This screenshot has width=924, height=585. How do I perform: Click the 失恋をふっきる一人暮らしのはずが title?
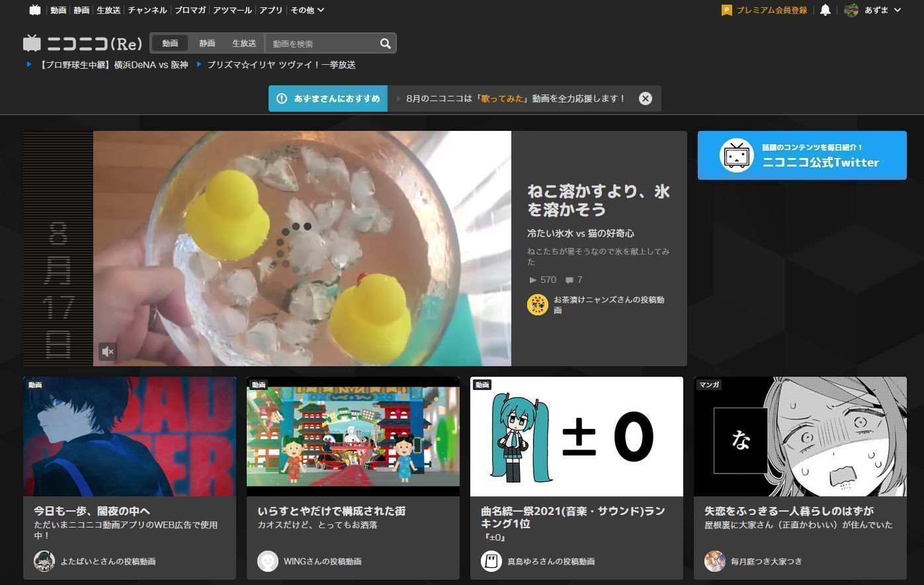tap(789, 511)
